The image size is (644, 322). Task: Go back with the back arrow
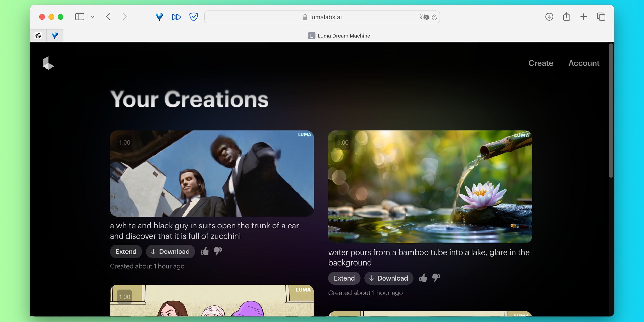[108, 17]
